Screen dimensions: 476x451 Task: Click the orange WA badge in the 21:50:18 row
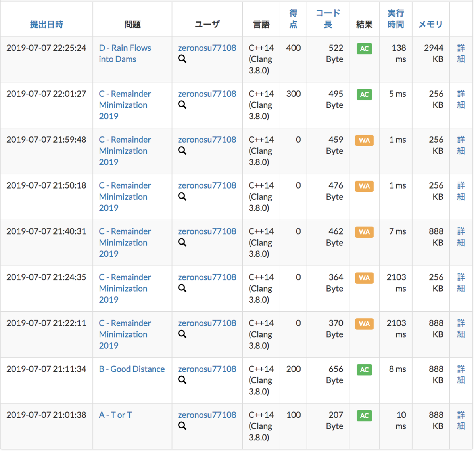click(x=364, y=186)
